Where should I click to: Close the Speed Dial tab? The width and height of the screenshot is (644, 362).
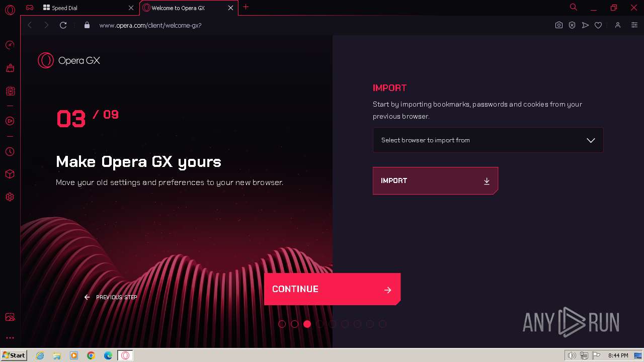tap(131, 8)
